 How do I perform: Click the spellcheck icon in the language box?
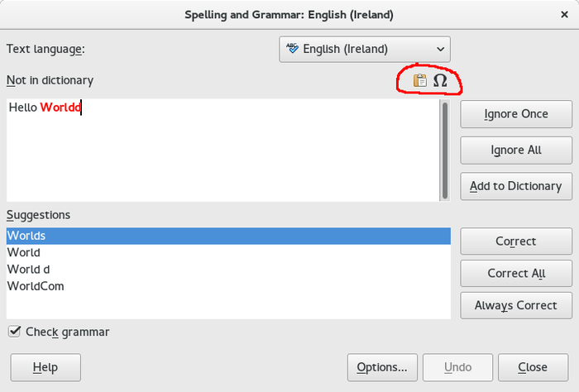[292, 49]
